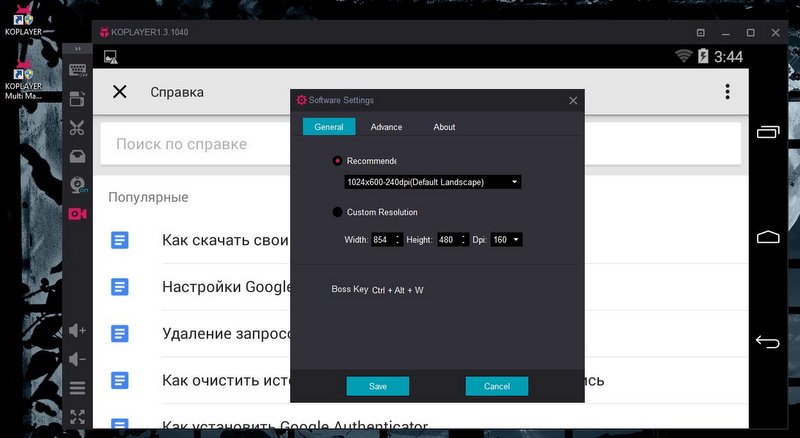
Task: Close the Справка page with the X icon
Action: coord(119,92)
